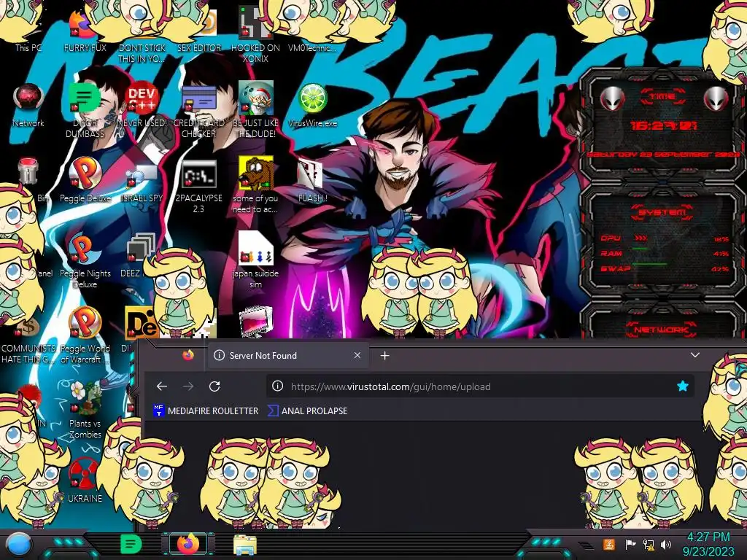
Task: Switch to the Server Not Found tab
Action: click(287, 355)
